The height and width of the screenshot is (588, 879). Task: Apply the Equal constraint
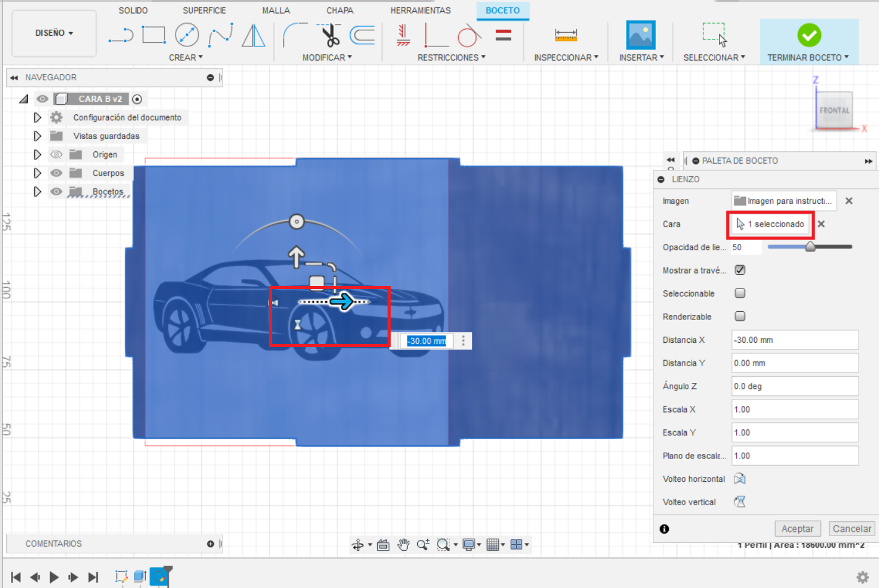pyautogui.click(x=503, y=35)
